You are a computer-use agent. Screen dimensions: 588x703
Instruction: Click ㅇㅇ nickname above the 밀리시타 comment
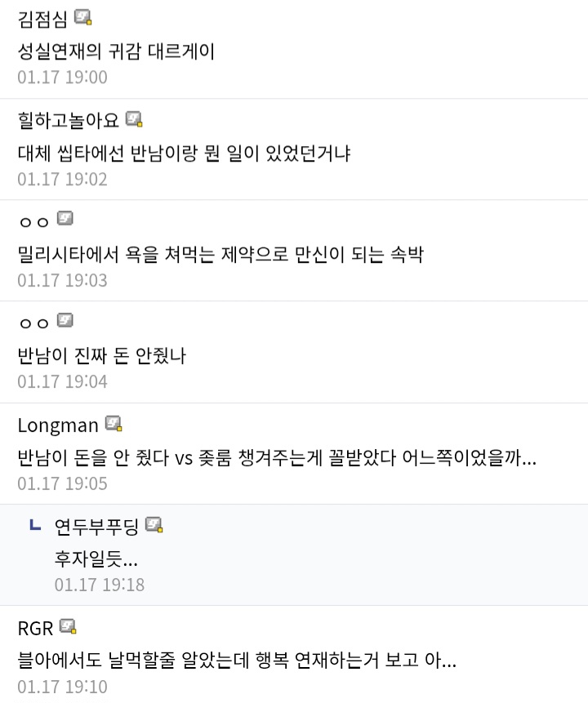pyautogui.click(x=34, y=221)
